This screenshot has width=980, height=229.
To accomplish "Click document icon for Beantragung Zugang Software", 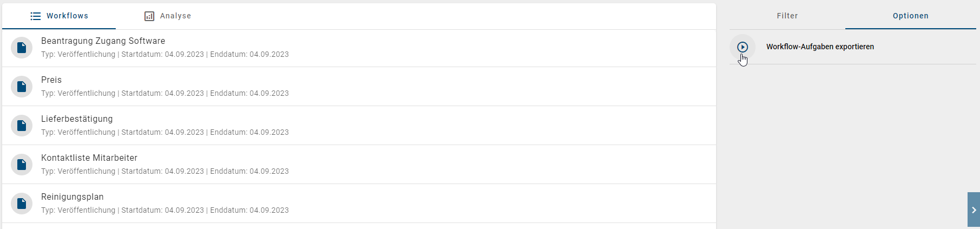I will 22,48.
